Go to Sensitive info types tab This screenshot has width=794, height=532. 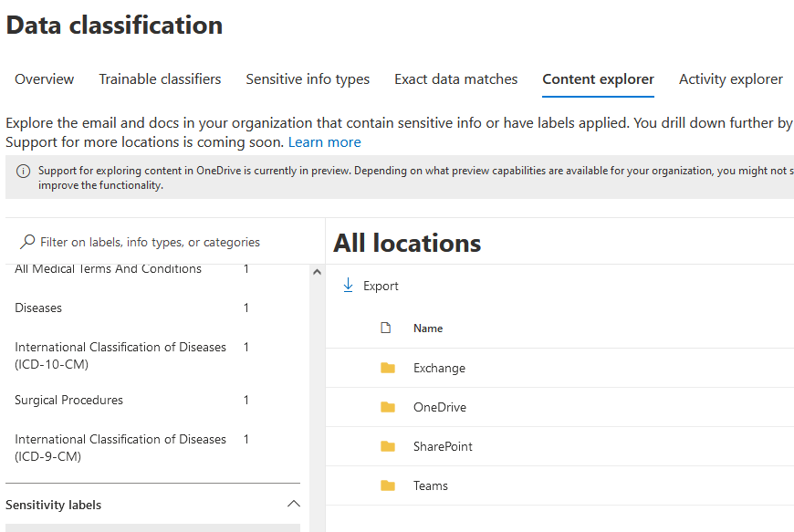[x=308, y=79]
